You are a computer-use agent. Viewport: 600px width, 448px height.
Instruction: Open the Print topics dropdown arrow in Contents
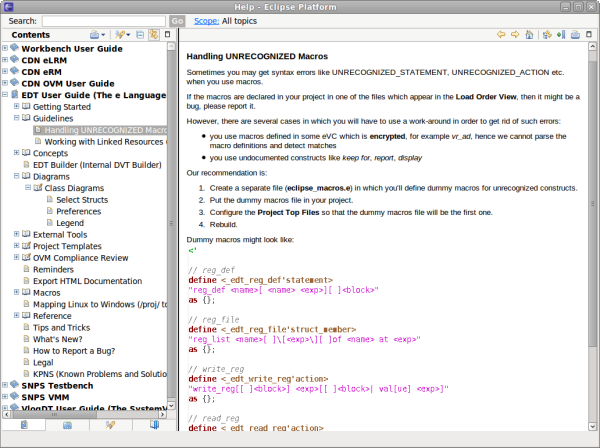click(103, 35)
